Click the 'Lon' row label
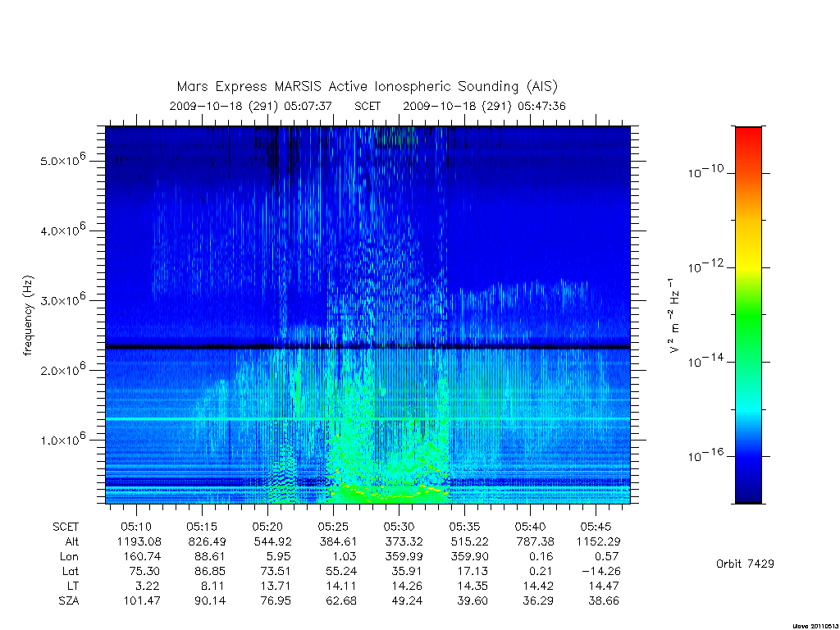The height and width of the screenshot is (630, 840). 69,557
